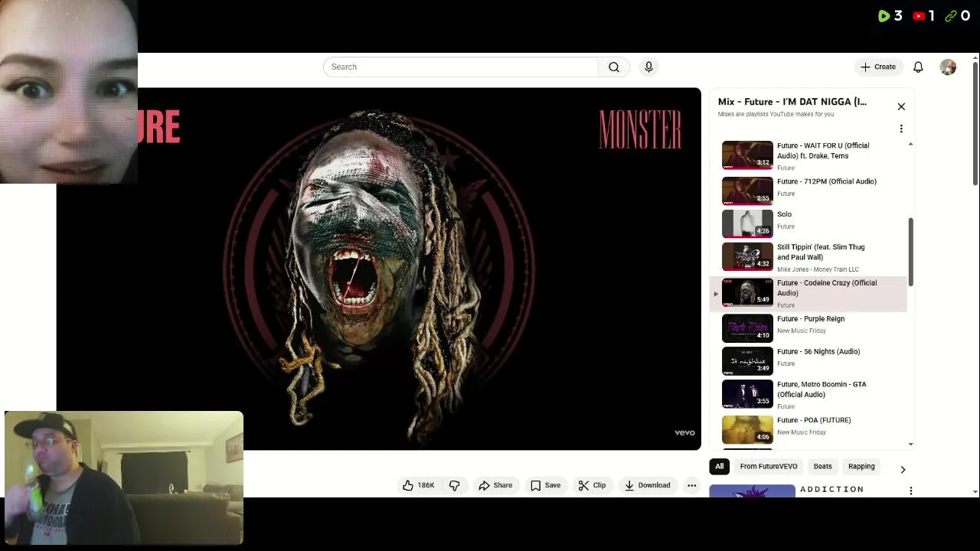
Task: Select Future - Codeine Crazy playlist entry
Action: (x=808, y=294)
